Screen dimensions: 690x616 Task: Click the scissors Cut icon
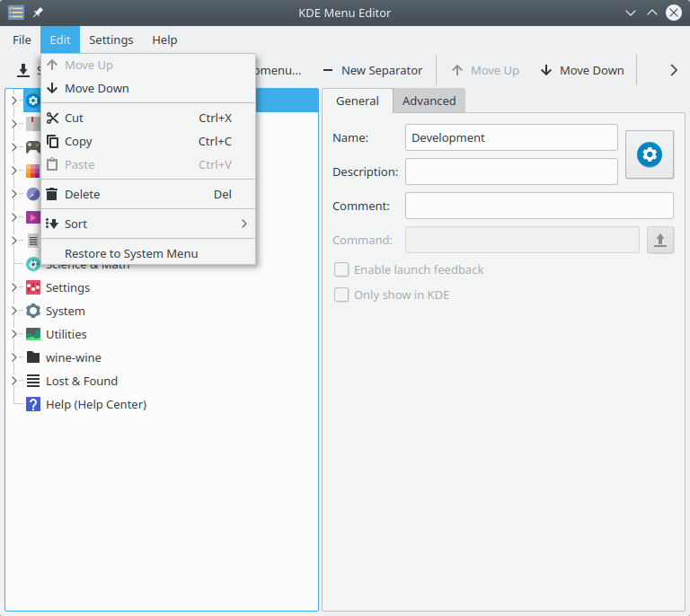tap(52, 118)
